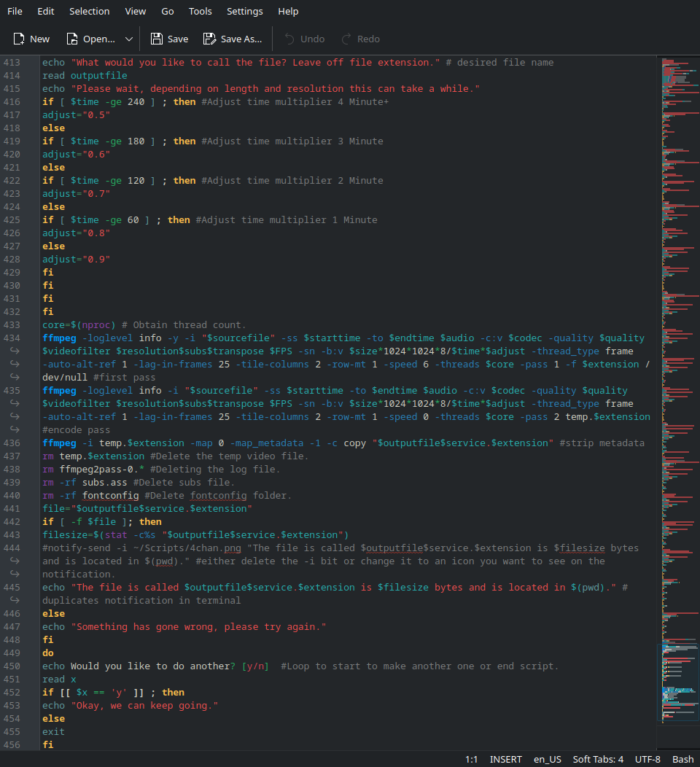
Task: Click the value '180' on line 419
Action: [x=136, y=141]
